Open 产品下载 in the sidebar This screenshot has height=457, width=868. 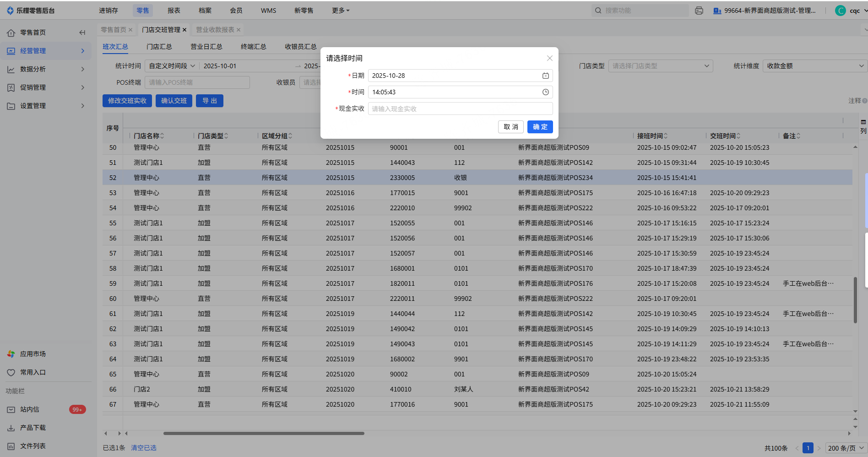(33, 428)
